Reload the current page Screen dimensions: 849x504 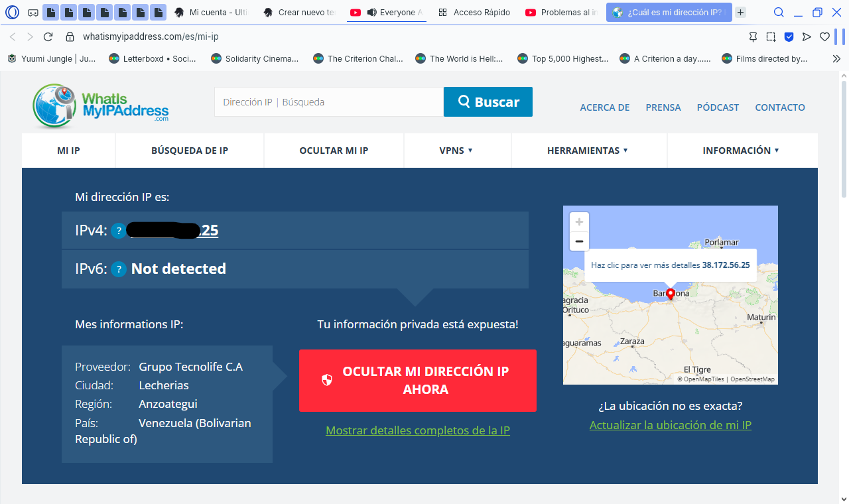pos(48,36)
